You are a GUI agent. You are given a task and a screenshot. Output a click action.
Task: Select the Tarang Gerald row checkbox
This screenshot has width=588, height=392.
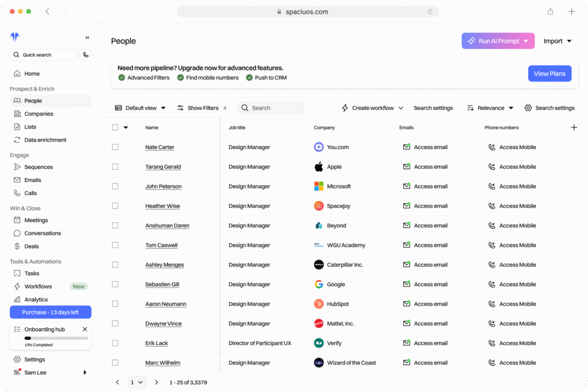[115, 167]
